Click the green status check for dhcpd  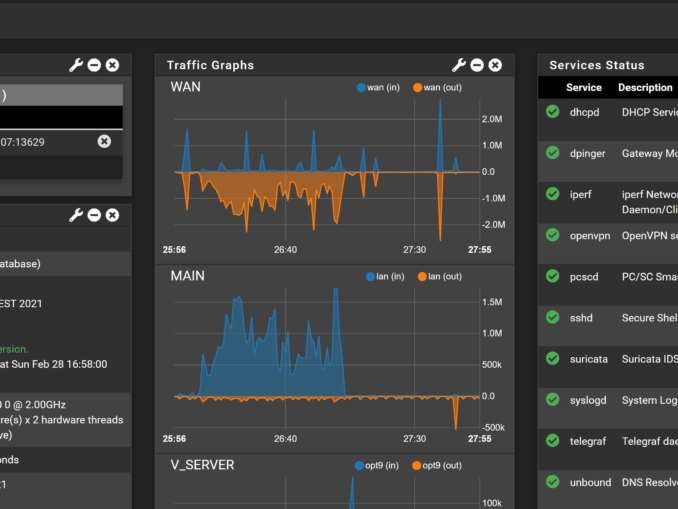pos(552,112)
